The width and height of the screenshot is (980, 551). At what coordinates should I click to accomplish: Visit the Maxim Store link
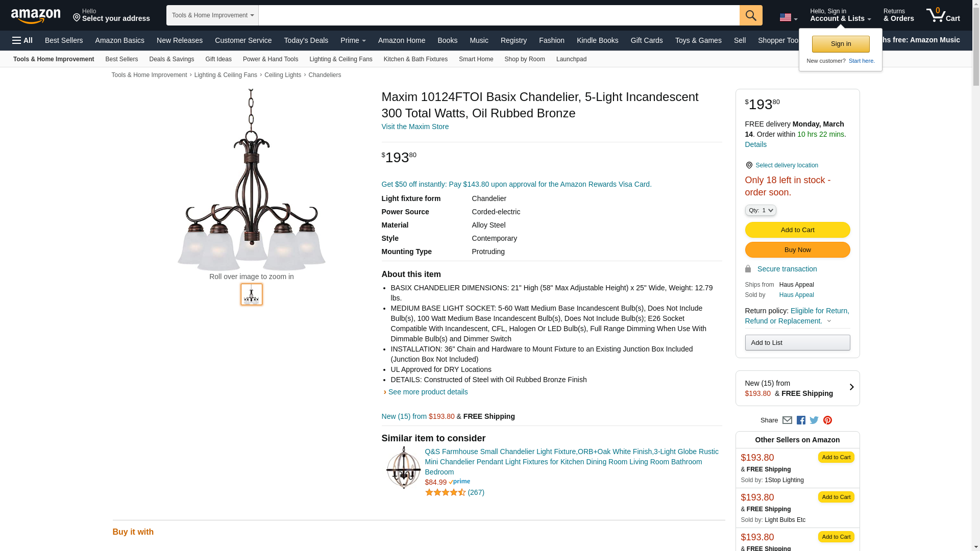[x=415, y=127]
